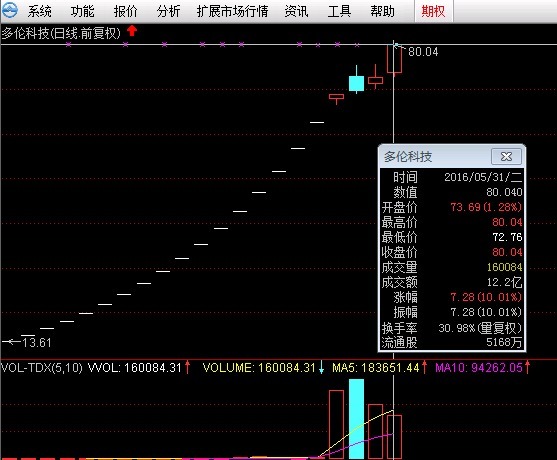The height and width of the screenshot is (460, 557).
Task: Click the date 2016/05/31/二 in popup
Action: 483,177
